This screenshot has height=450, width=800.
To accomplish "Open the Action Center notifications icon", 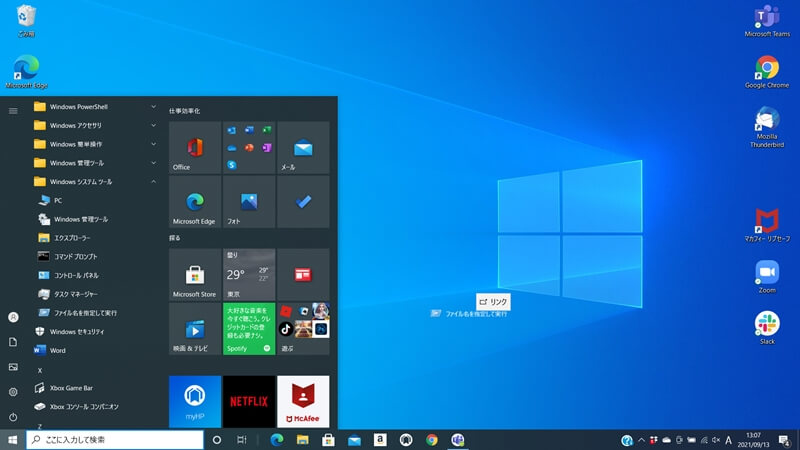I will point(785,440).
